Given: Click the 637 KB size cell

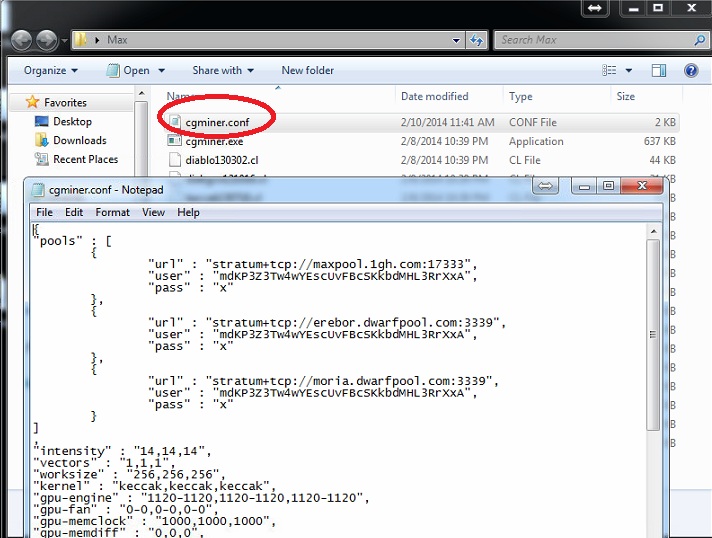Looking at the screenshot, I should pos(659,141).
